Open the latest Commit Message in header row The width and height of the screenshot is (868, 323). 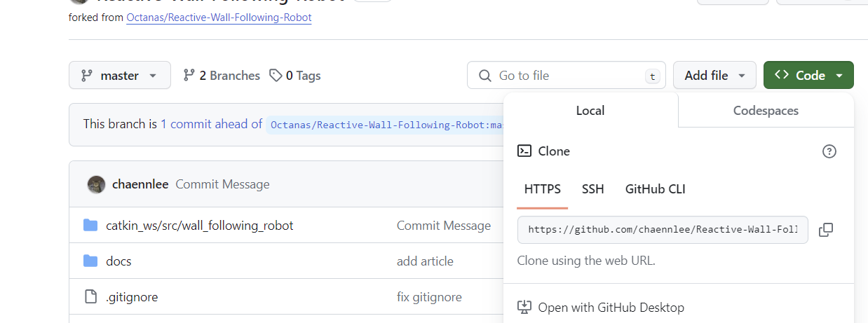(x=222, y=184)
